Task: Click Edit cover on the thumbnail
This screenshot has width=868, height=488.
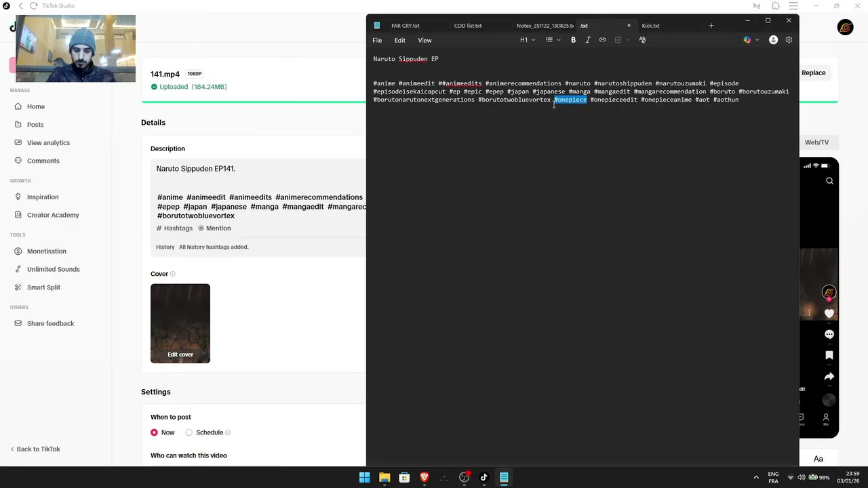Action: click(180, 354)
